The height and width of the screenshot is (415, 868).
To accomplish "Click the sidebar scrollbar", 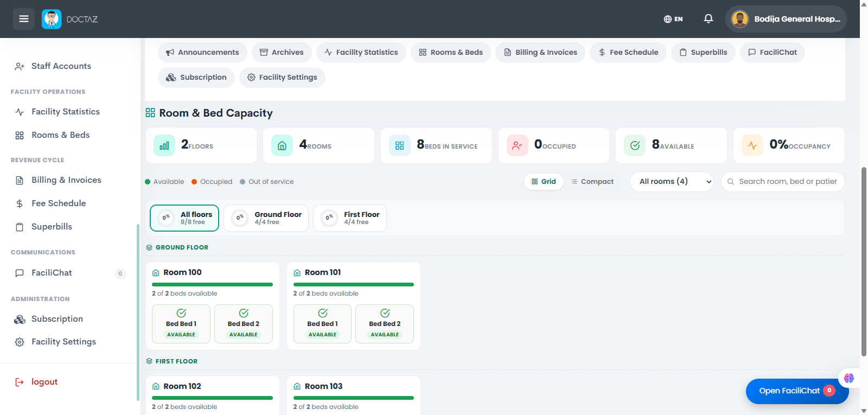I will pyautogui.click(x=138, y=312).
